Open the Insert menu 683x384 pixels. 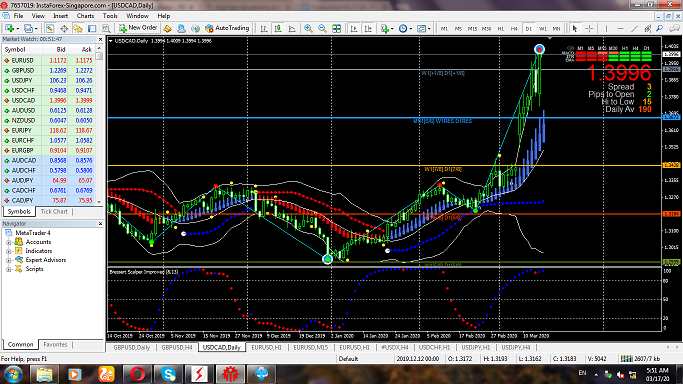pos(61,16)
